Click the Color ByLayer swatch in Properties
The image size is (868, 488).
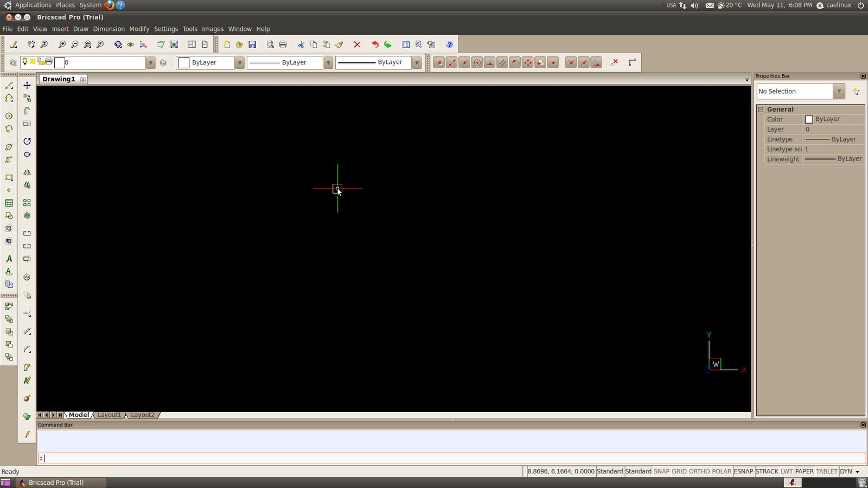point(809,119)
